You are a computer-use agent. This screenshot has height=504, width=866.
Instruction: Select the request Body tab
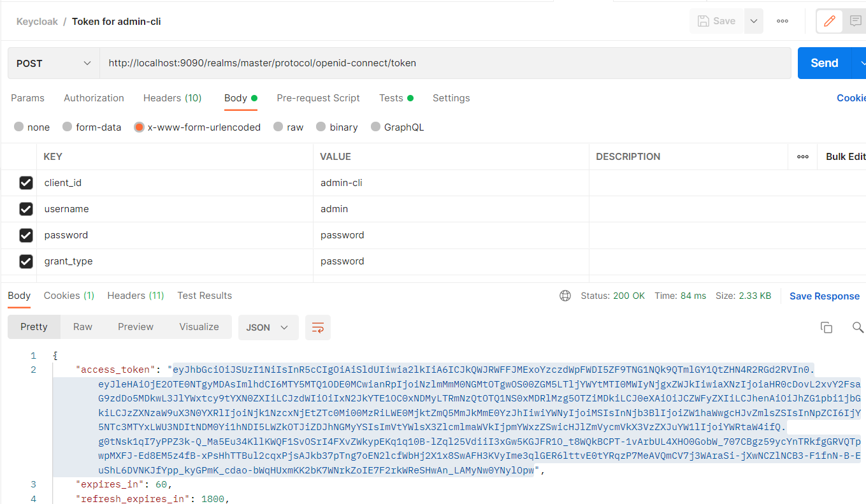click(240, 98)
